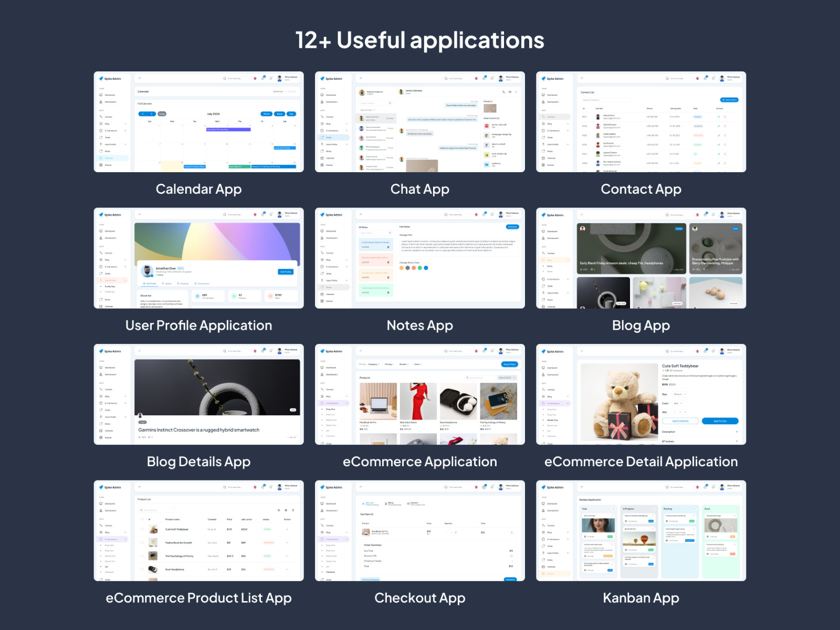Open Billing step tab in Checkout App
Image resolution: width=840 pixels, height=630 pixels.
pos(394,503)
